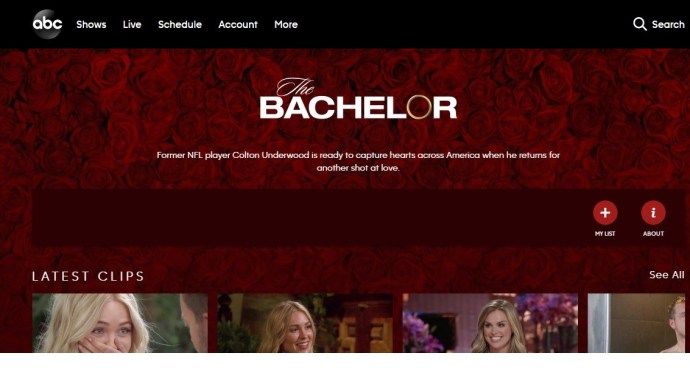This screenshot has width=690, height=384.
Task: Click The Bachelor title logo
Action: [x=358, y=99]
